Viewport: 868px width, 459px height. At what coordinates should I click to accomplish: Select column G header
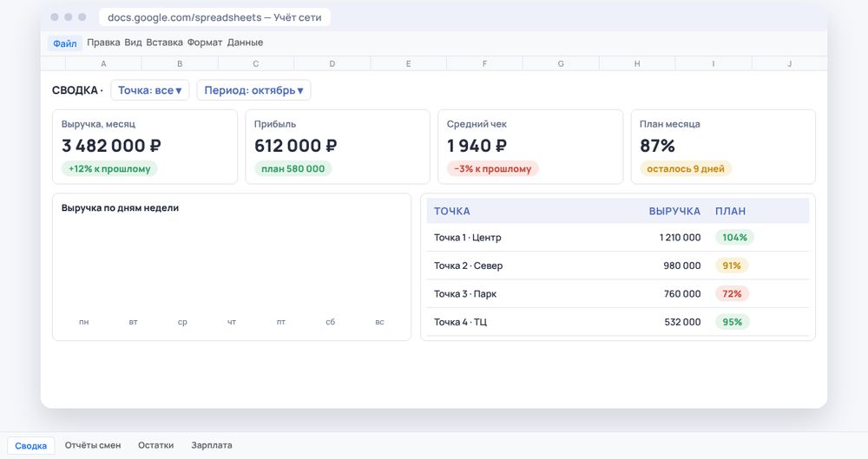point(561,63)
